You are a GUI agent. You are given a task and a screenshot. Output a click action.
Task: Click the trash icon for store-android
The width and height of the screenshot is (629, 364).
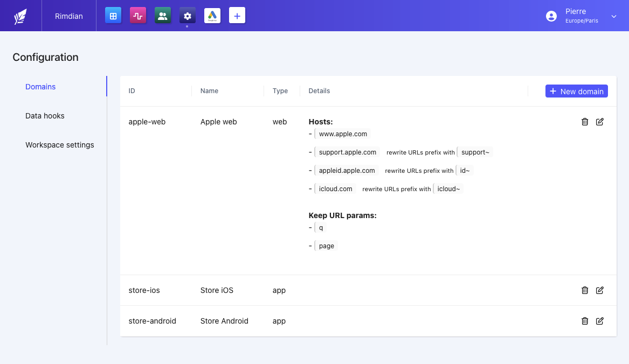(585, 321)
